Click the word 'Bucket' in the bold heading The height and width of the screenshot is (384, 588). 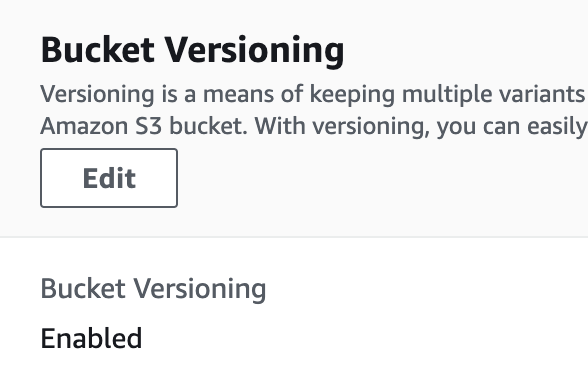98,50
